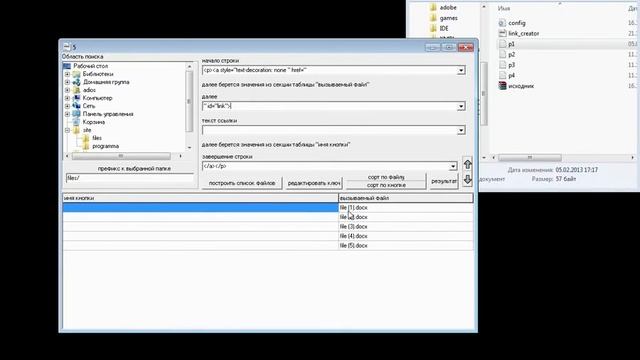Select the исходник archive icon in Explorer

502,86
